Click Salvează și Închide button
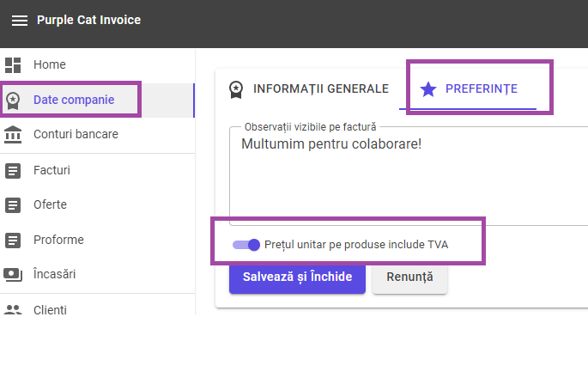Screen dimensions: 588x390 297,277
